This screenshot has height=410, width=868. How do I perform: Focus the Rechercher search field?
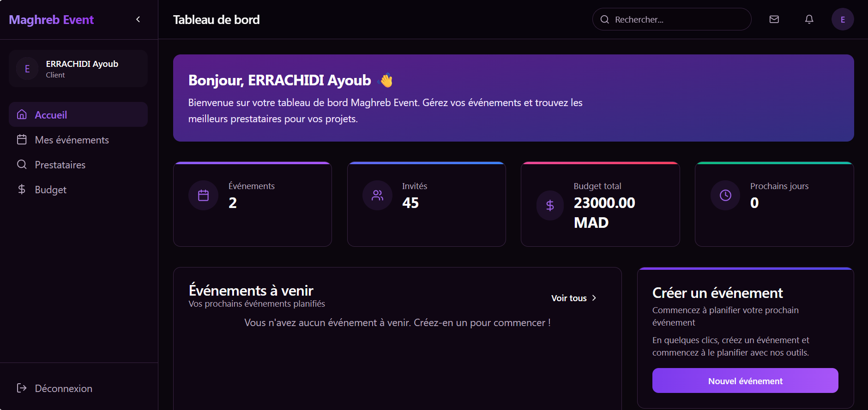[679, 19]
